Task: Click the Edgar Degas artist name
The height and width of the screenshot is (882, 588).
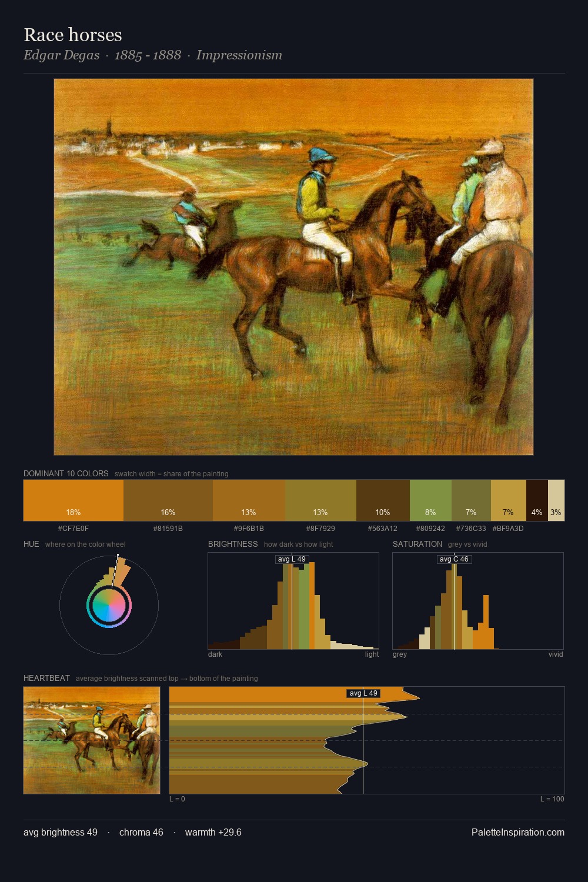Action: click(x=62, y=55)
